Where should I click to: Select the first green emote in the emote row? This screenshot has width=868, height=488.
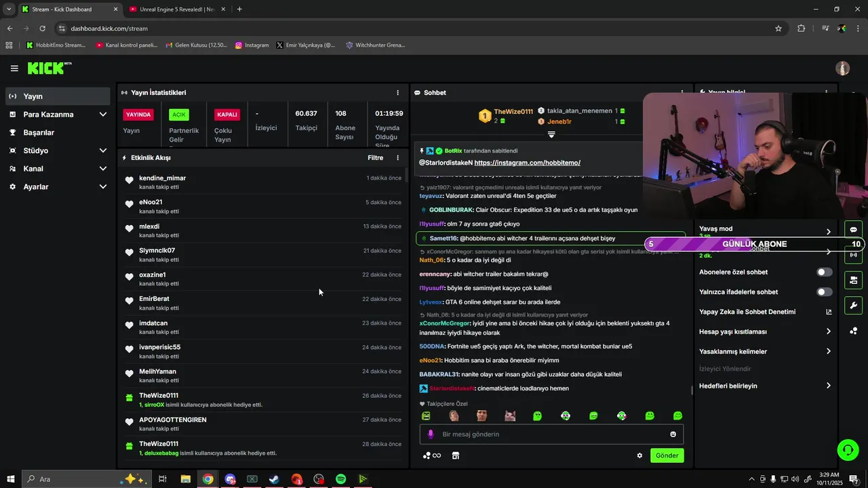click(x=426, y=415)
